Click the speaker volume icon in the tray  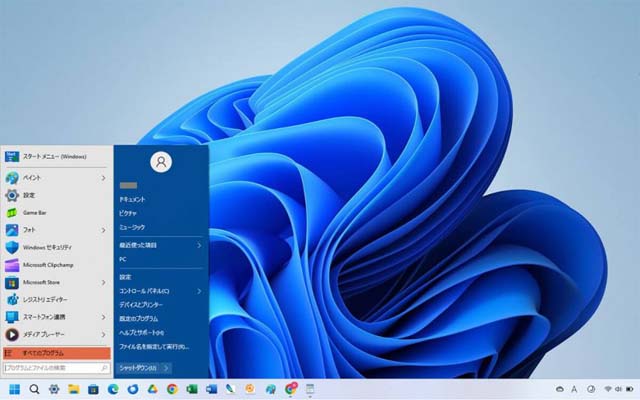click(618, 389)
